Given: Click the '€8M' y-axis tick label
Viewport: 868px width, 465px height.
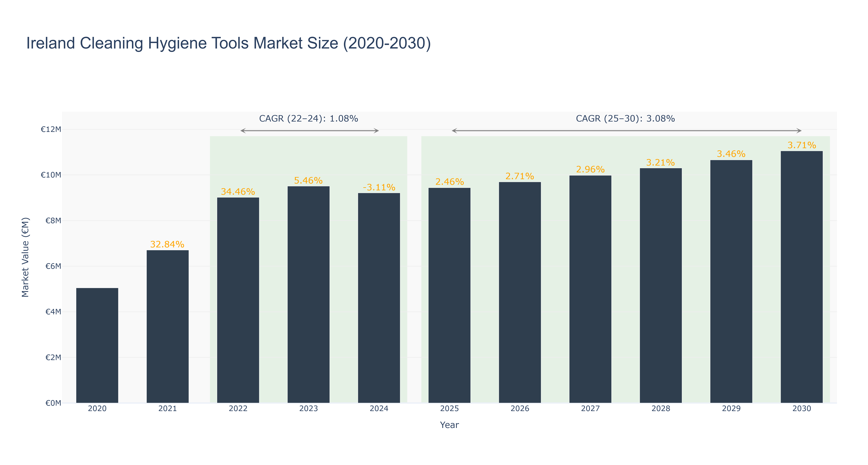Looking at the screenshot, I should (53, 221).
